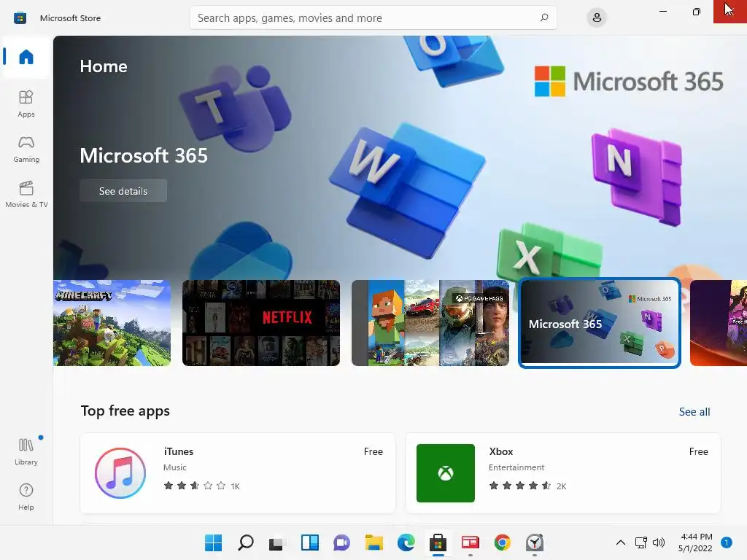The height and width of the screenshot is (560, 747).
Task: Click the Microsoft Store logo in the title bar
Action: point(20,18)
